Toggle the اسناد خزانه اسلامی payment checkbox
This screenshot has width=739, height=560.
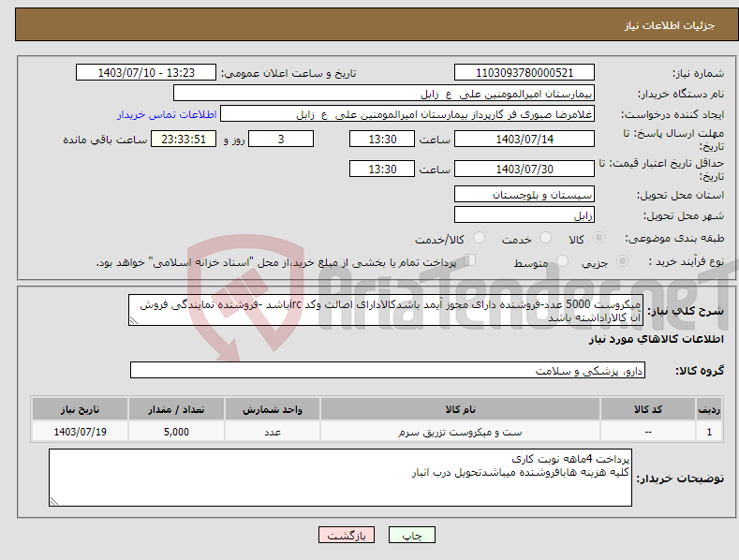(x=470, y=259)
